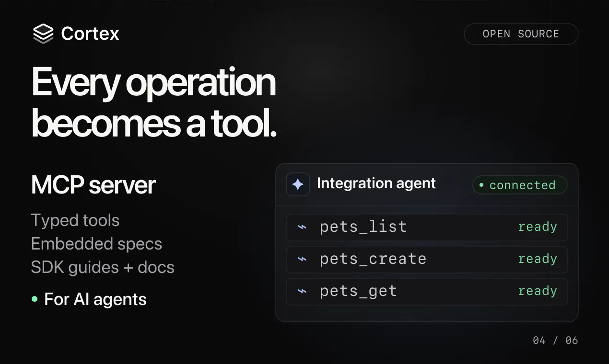Click the 04 / 06 slide counter
Image resolution: width=609 pixels, height=364 pixels.
coord(555,341)
